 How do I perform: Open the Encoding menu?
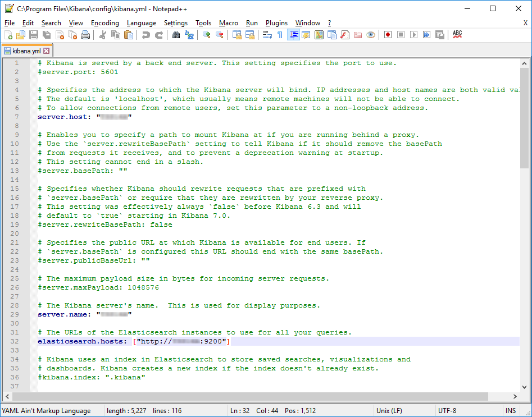[105, 23]
